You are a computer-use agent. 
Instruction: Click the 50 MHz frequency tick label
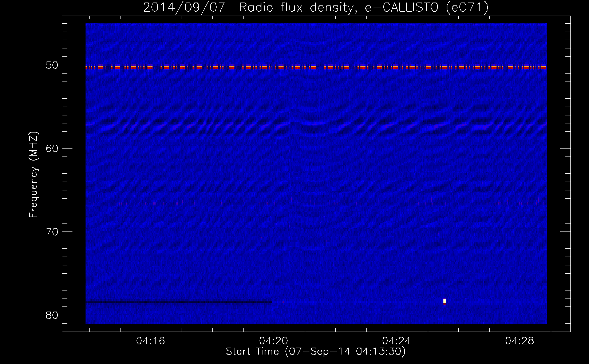tap(52, 65)
